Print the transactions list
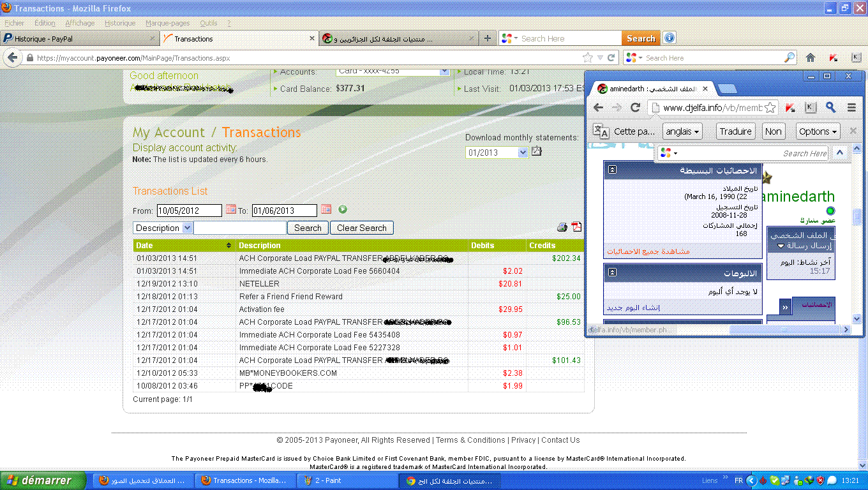This screenshot has height=490, width=868. click(562, 227)
